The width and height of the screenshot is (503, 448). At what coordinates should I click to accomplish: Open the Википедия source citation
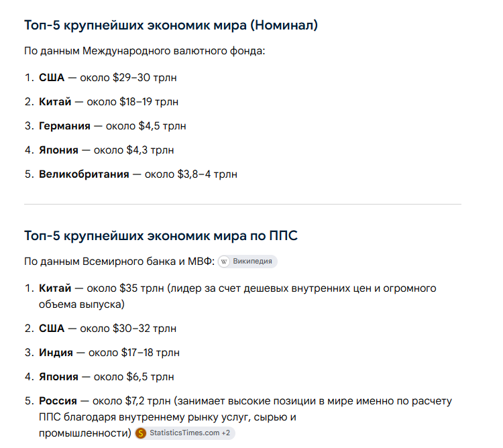pos(247,262)
